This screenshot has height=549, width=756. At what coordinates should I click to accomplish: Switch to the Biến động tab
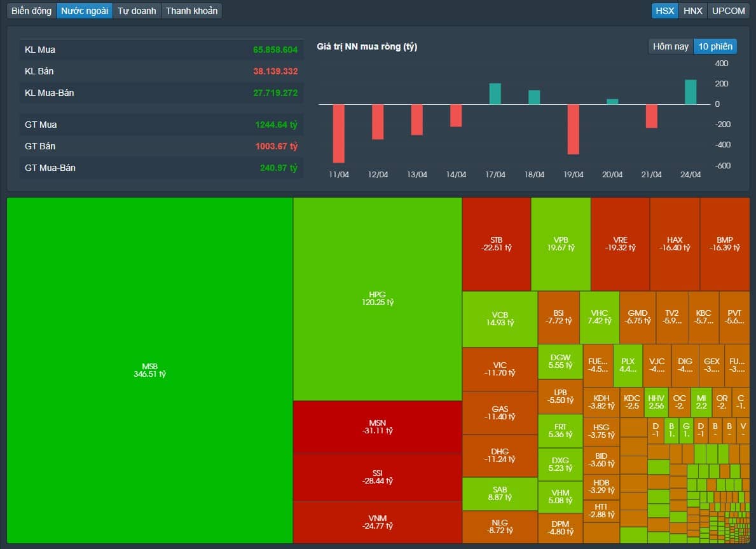31,11
